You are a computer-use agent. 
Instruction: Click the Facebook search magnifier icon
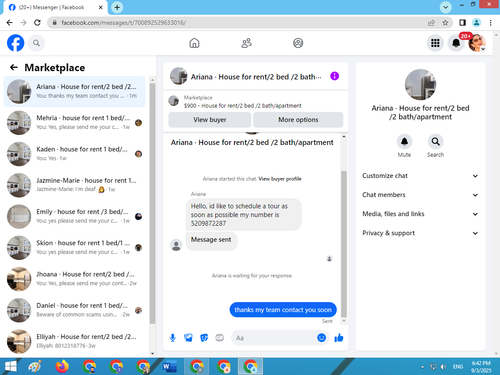[x=36, y=43]
